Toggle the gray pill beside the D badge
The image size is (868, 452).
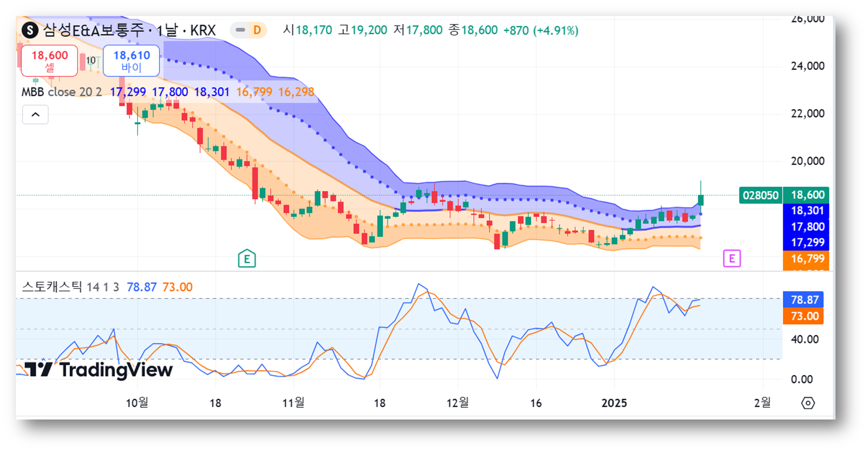click(x=240, y=30)
